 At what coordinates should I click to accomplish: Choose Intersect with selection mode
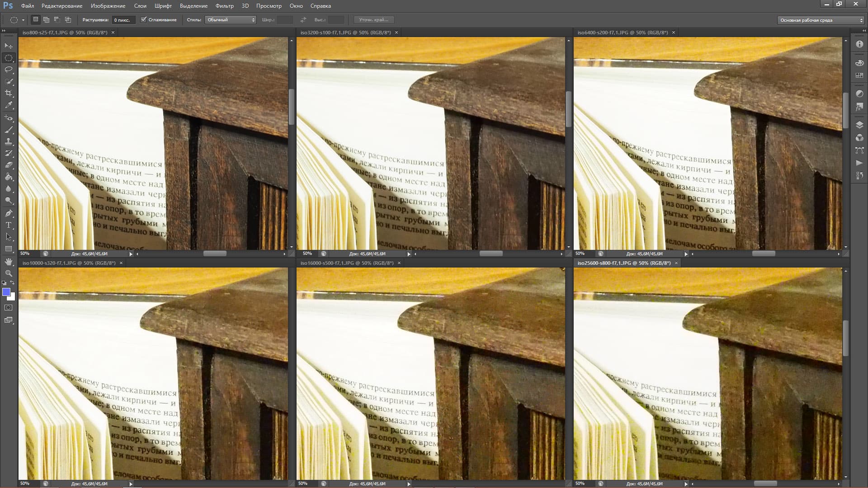point(68,20)
